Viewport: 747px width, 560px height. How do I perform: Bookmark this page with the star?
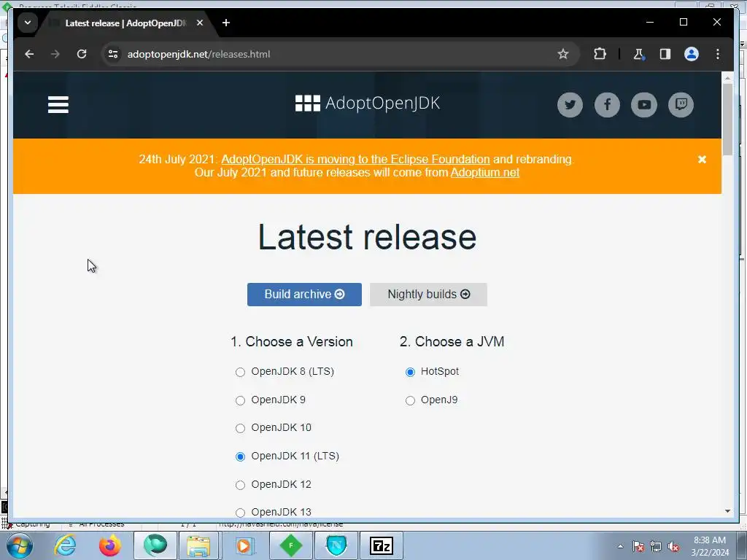point(563,54)
